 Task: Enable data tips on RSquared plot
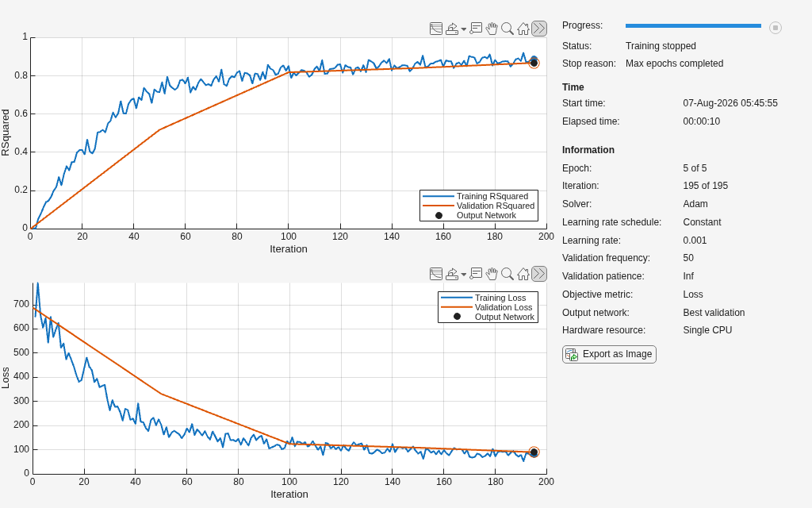pyautogui.click(x=476, y=29)
